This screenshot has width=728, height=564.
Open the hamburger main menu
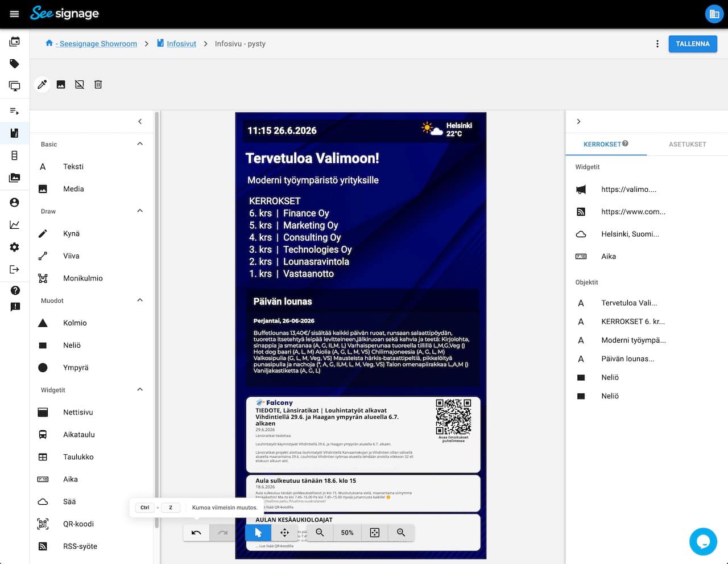(15, 14)
